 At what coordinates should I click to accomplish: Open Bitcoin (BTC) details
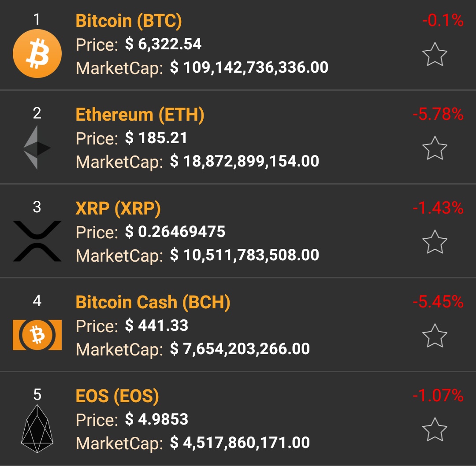click(127, 21)
